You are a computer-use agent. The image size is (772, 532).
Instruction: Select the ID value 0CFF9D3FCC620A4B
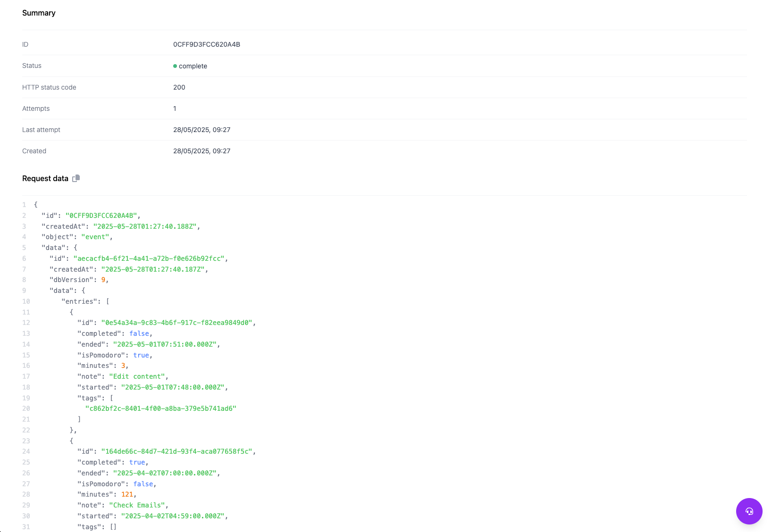(x=207, y=44)
